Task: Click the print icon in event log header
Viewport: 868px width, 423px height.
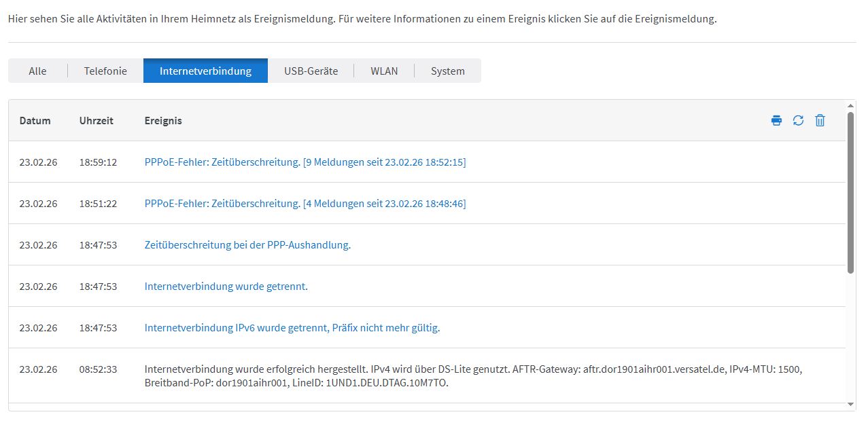Action: pyautogui.click(x=776, y=121)
